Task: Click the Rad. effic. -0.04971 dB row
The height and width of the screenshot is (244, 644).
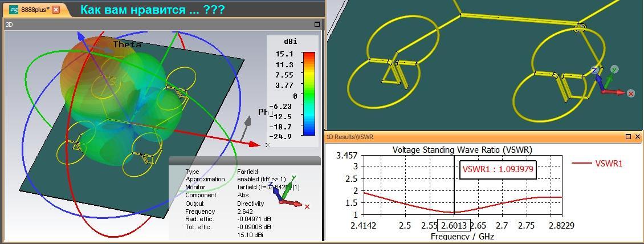Action: pyautogui.click(x=228, y=219)
